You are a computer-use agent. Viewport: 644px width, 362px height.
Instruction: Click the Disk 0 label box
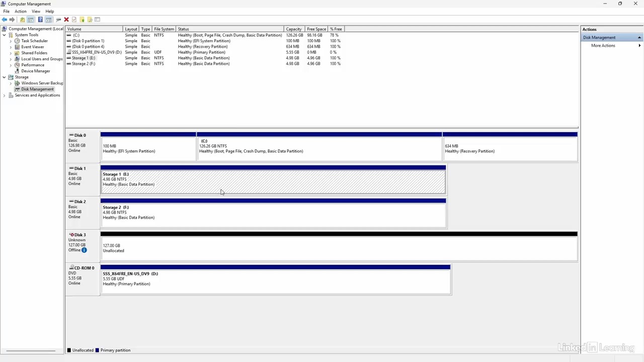coord(83,146)
